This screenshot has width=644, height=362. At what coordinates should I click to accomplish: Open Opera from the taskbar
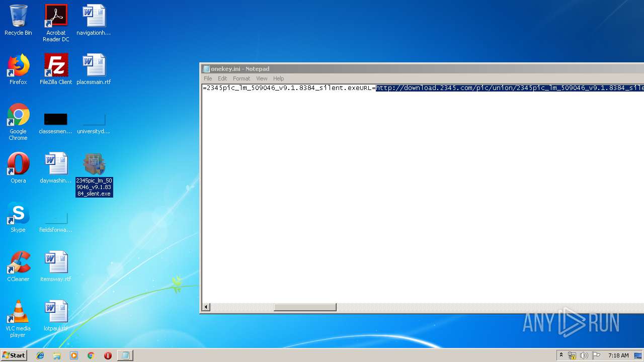(108, 355)
